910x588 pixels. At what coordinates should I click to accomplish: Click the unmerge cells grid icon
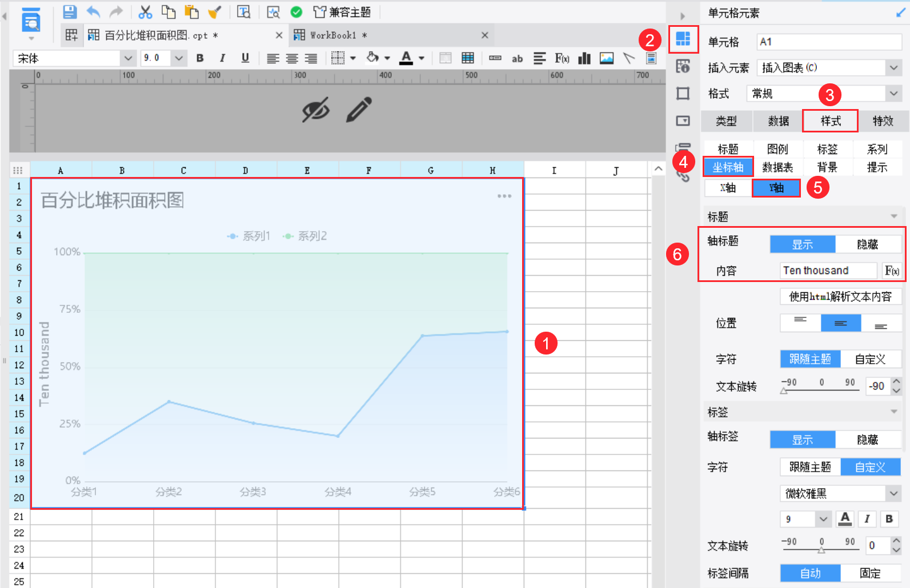468,58
